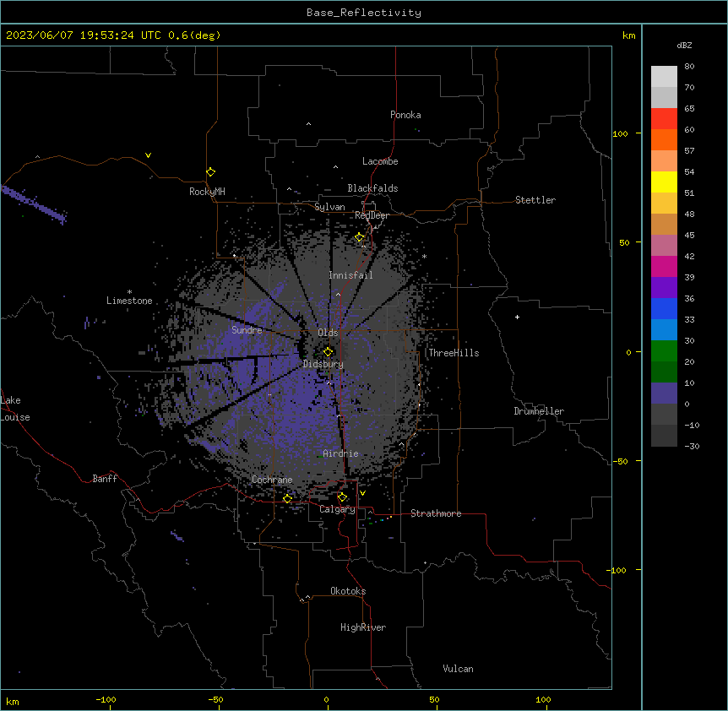This screenshot has height=711, width=728.
Task: Select the red 60-65 dBZ legend swatch
Action: click(x=664, y=118)
